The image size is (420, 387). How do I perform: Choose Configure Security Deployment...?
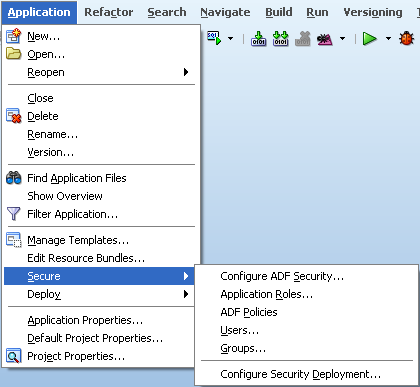pyautogui.click(x=306, y=374)
